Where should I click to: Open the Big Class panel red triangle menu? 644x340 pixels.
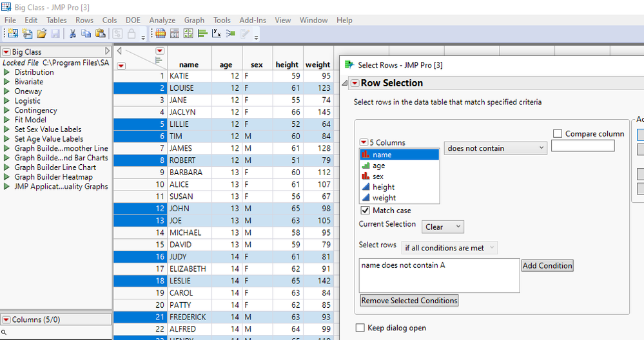[x=6, y=52]
